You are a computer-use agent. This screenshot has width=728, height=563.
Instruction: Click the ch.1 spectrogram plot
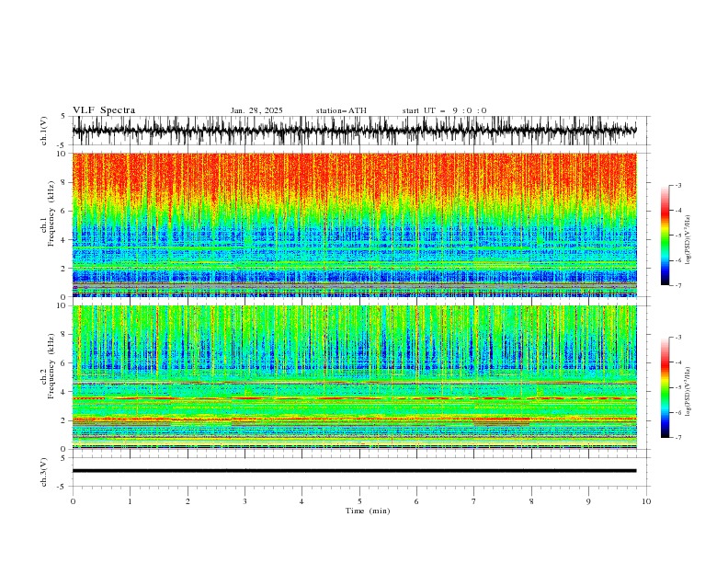tap(354, 224)
